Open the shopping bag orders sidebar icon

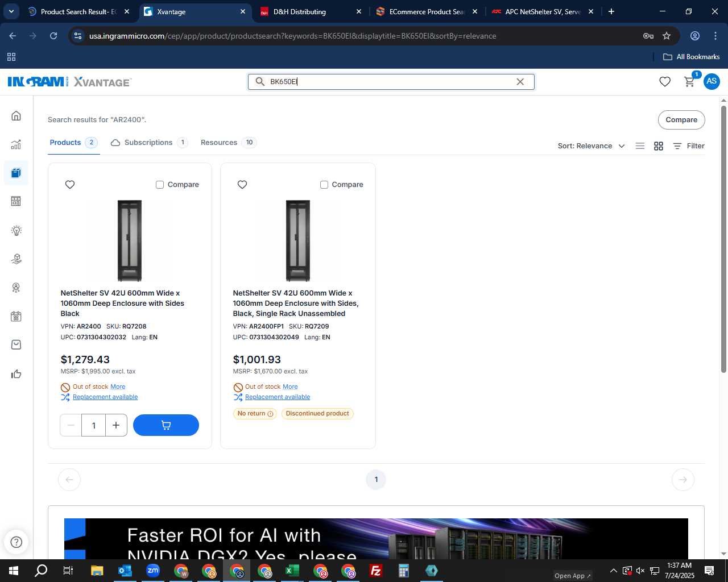pos(16,345)
